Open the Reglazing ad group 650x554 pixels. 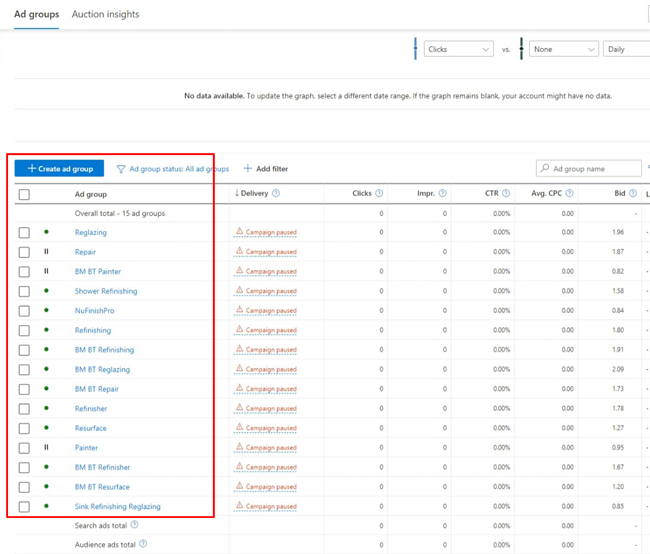[91, 232]
